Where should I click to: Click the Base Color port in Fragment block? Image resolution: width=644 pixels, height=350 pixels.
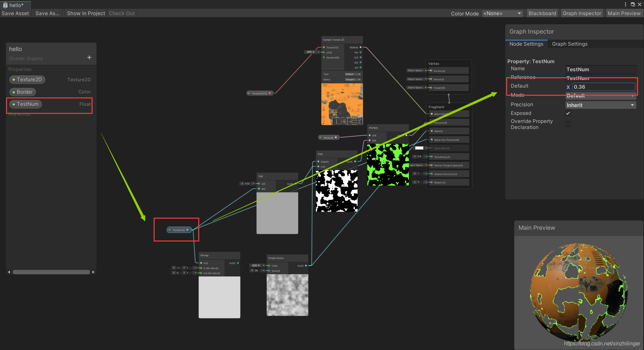pyautogui.click(x=432, y=114)
